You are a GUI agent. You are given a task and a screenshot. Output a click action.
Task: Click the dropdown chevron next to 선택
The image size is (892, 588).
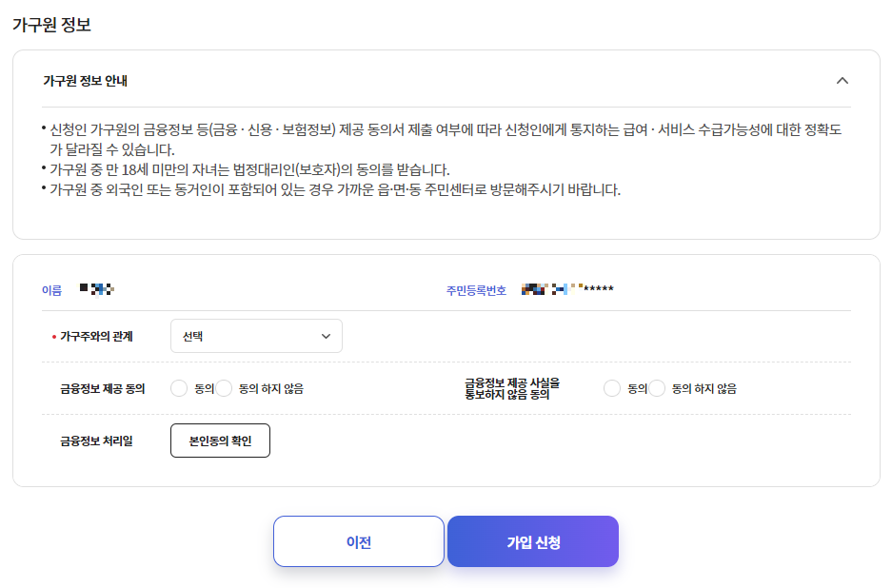pos(326,336)
